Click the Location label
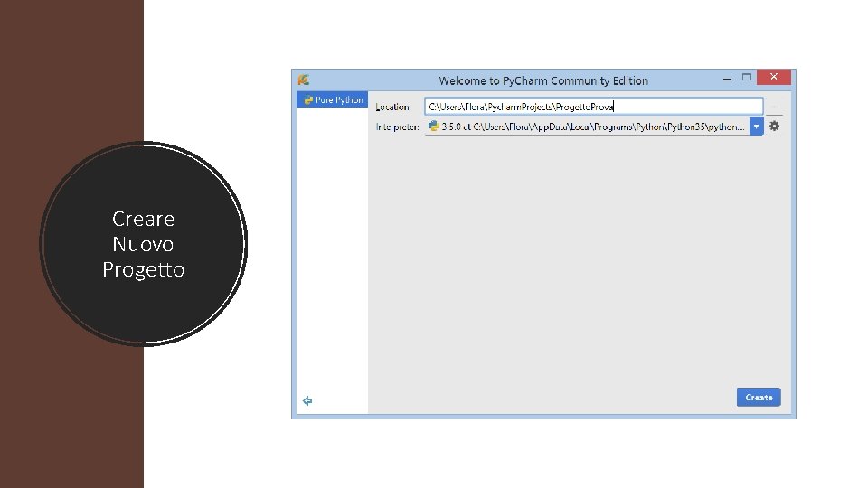This screenshot has height=488, width=868. pos(393,107)
